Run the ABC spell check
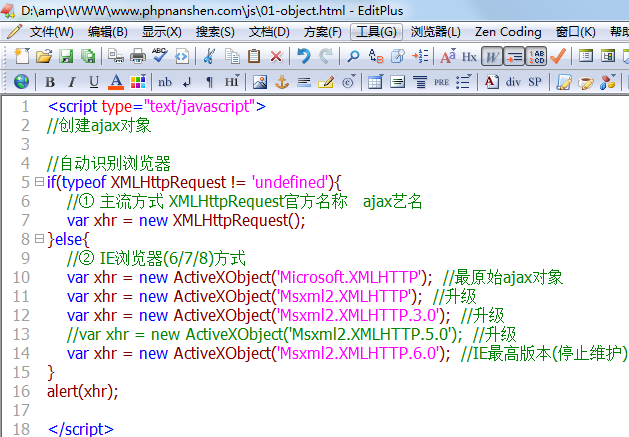This screenshot has height=437, width=629. pos(160,56)
